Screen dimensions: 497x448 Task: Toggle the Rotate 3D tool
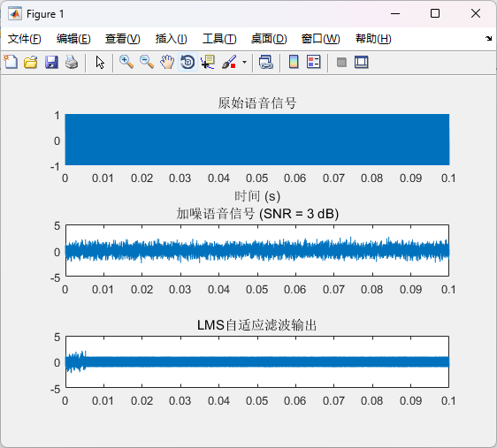click(x=187, y=62)
